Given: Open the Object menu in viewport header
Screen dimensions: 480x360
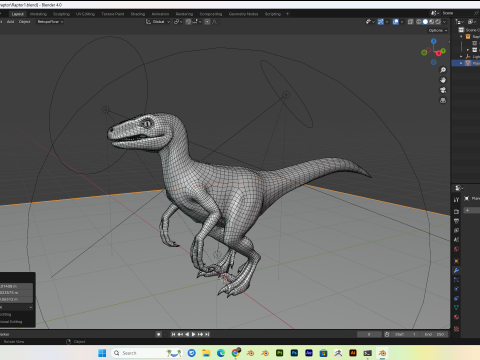Looking at the screenshot, I should coord(24,22).
